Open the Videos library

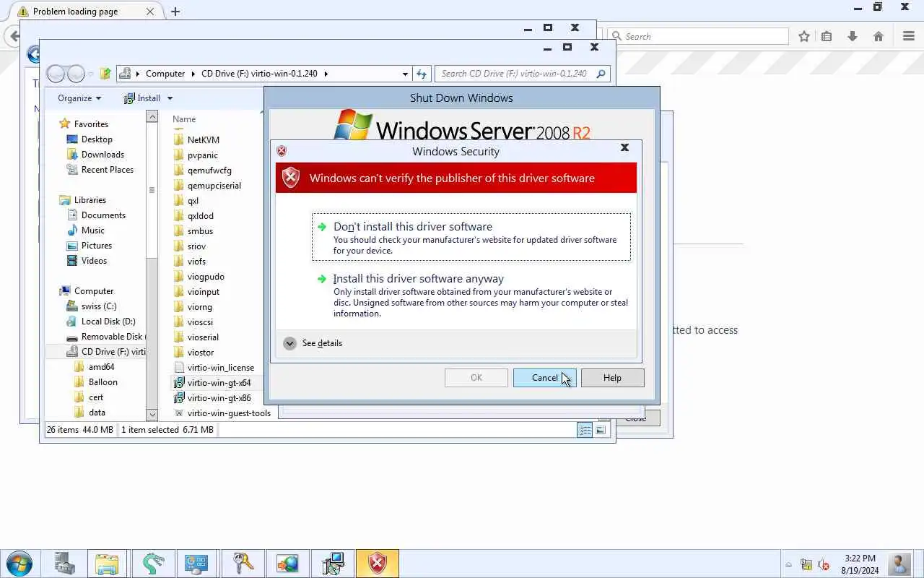click(94, 261)
